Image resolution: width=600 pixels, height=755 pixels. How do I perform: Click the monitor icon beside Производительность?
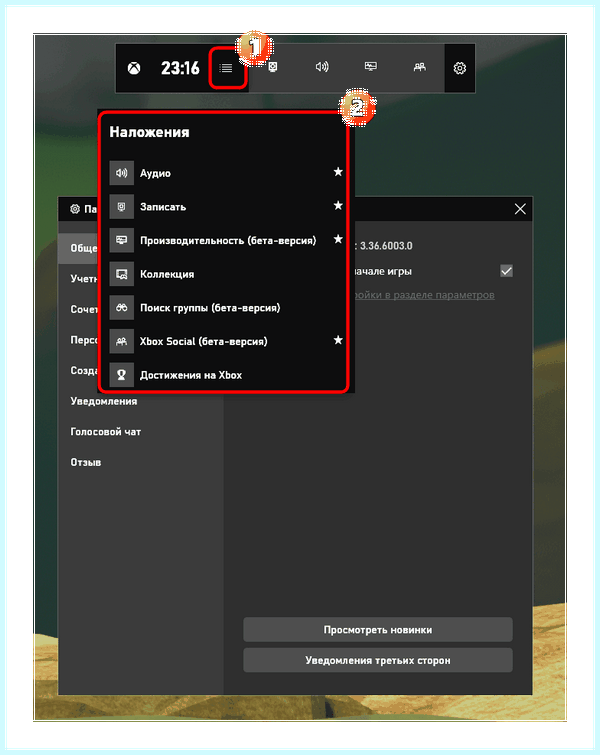pyautogui.click(x=121, y=240)
